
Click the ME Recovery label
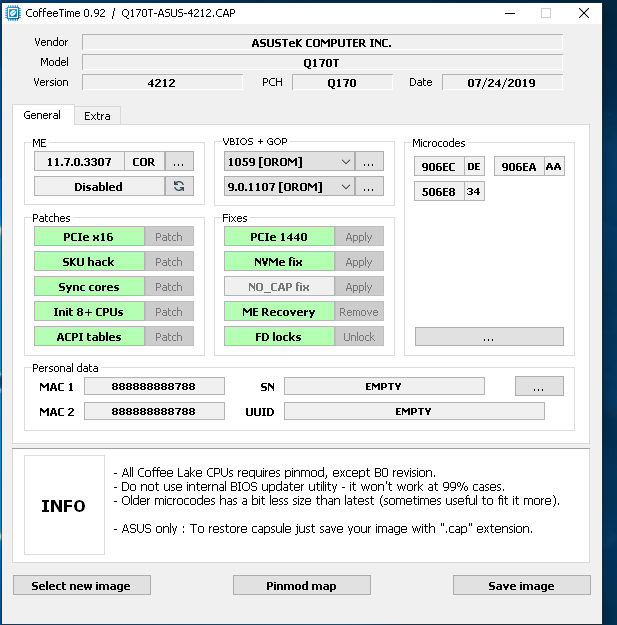click(x=279, y=312)
